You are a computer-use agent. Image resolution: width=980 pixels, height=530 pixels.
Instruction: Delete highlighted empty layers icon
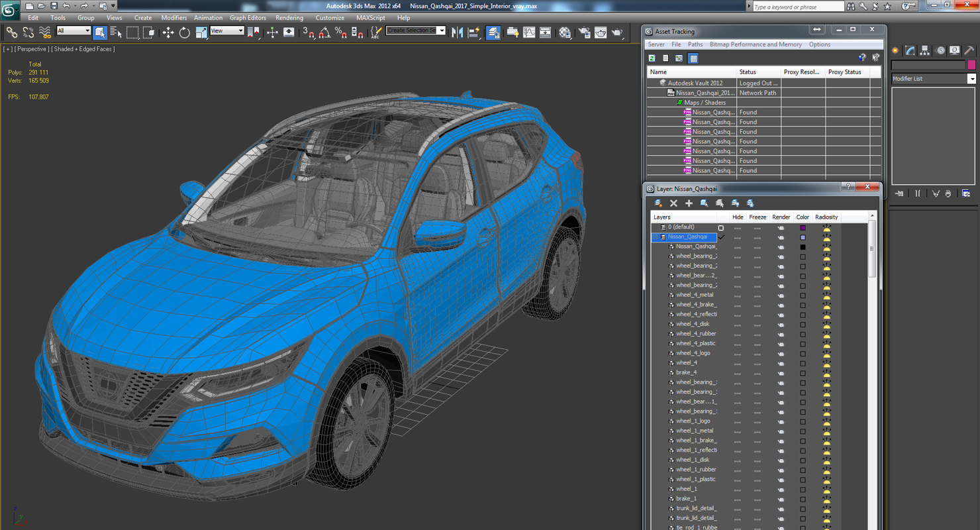click(673, 203)
